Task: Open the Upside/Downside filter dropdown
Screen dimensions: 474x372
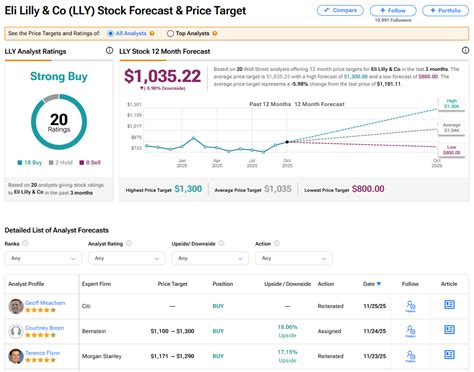Action: tap(210, 258)
